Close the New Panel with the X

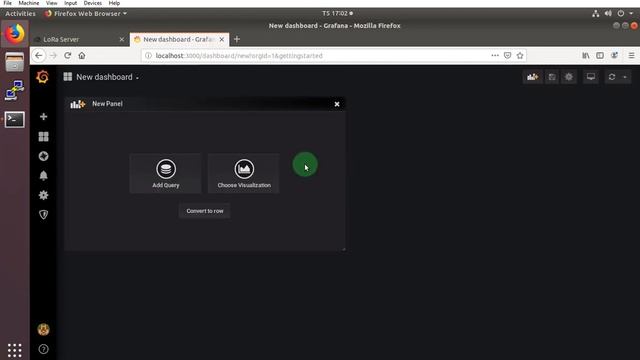click(337, 104)
